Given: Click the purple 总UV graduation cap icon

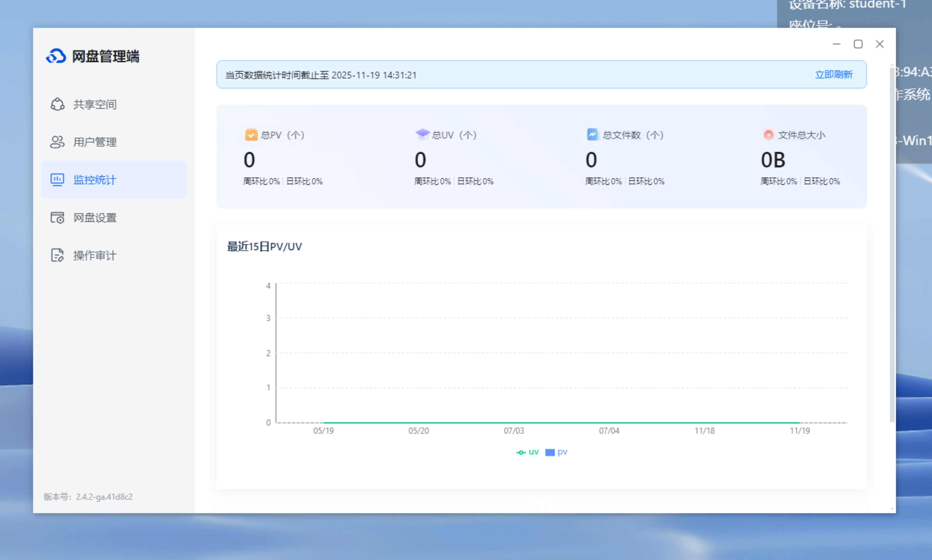Looking at the screenshot, I should click(x=422, y=134).
